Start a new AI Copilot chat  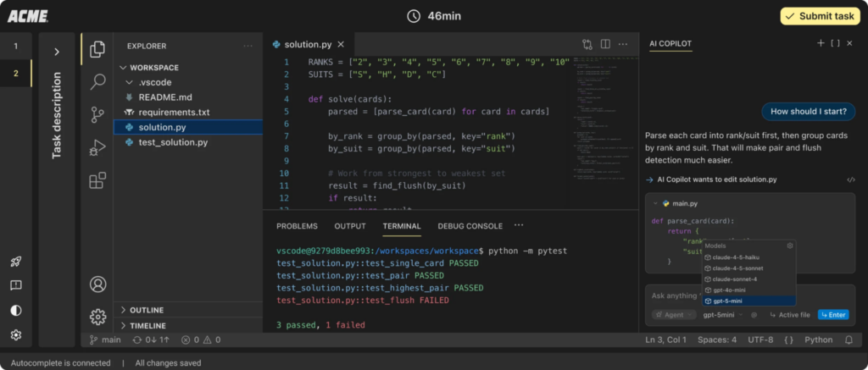coord(821,43)
